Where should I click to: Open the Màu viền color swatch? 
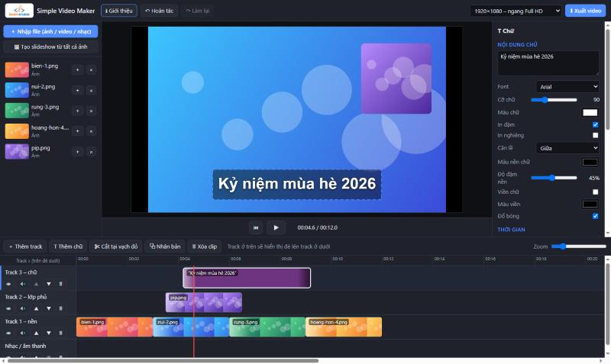(590, 204)
